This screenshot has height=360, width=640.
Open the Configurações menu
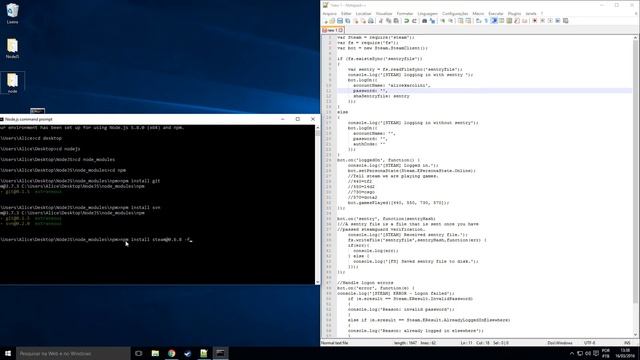click(x=455, y=13)
